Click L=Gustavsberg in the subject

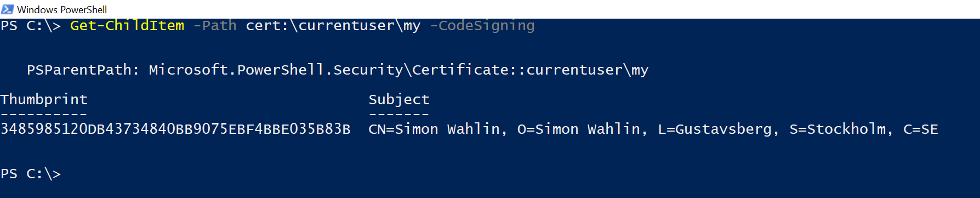(715, 129)
